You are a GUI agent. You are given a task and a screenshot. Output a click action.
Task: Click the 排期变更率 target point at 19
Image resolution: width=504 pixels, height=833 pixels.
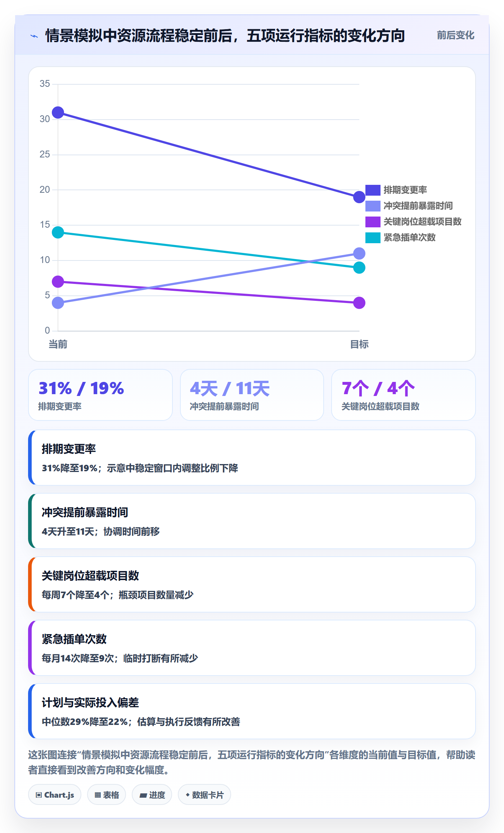click(x=359, y=197)
